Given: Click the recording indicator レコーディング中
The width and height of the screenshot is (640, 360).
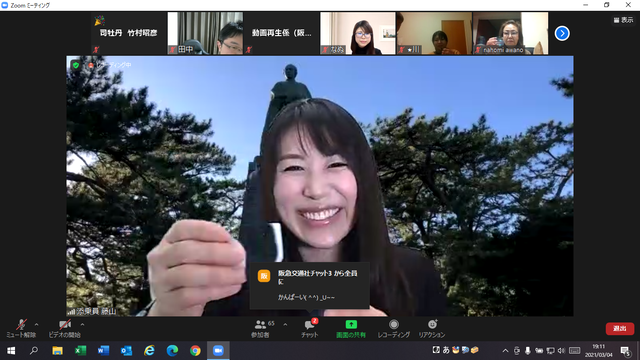Looking at the screenshot, I should click(x=110, y=65).
